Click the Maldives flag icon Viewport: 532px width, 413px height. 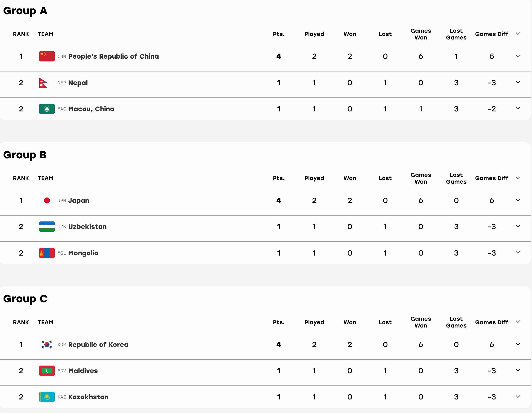[x=47, y=371]
